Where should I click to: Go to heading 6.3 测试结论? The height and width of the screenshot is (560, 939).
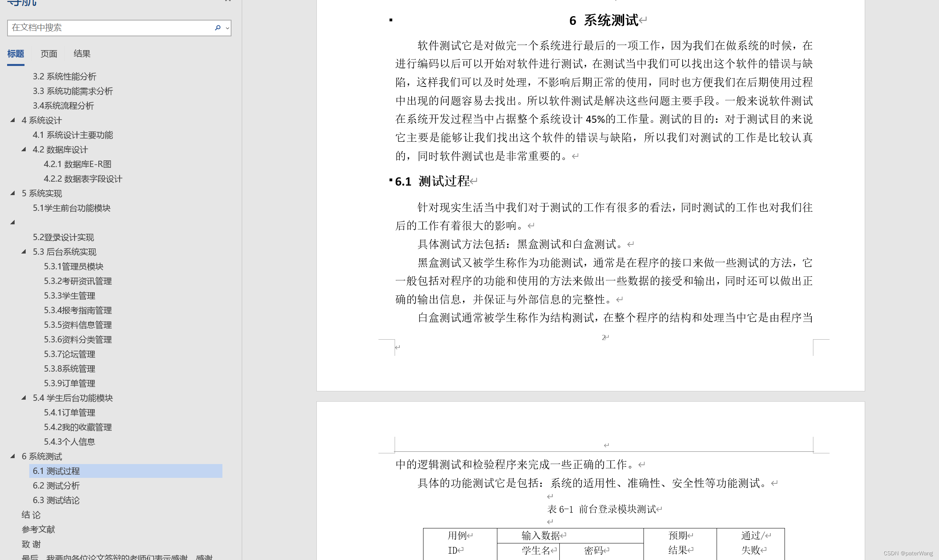point(56,500)
